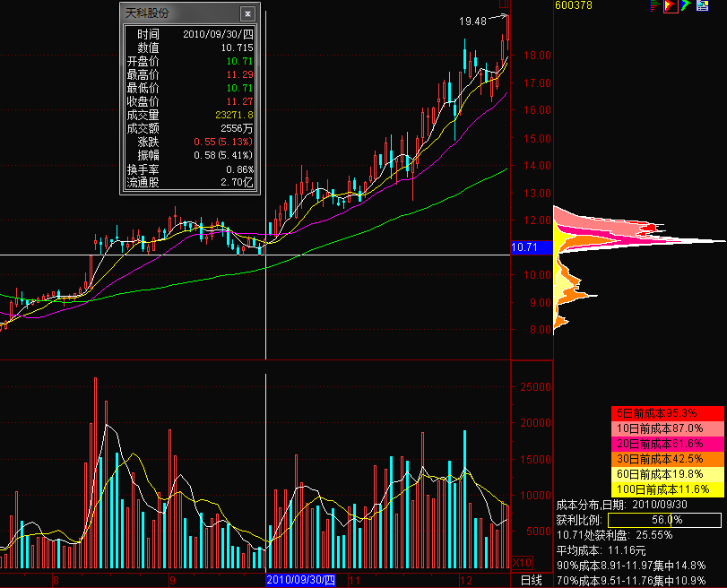Click the 2010/09/30 date marker on timeline
The width and height of the screenshot is (727, 588).
pyautogui.click(x=301, y=580)
